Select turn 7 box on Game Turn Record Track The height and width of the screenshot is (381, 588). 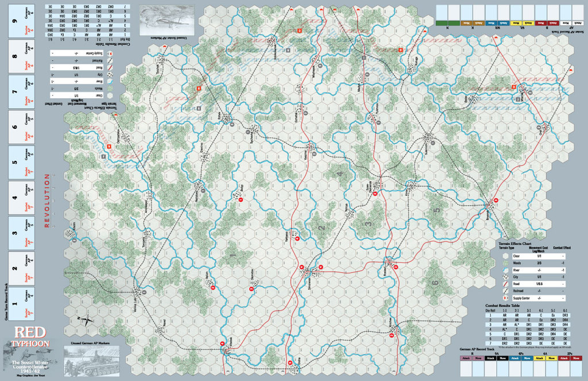[22, 91]
